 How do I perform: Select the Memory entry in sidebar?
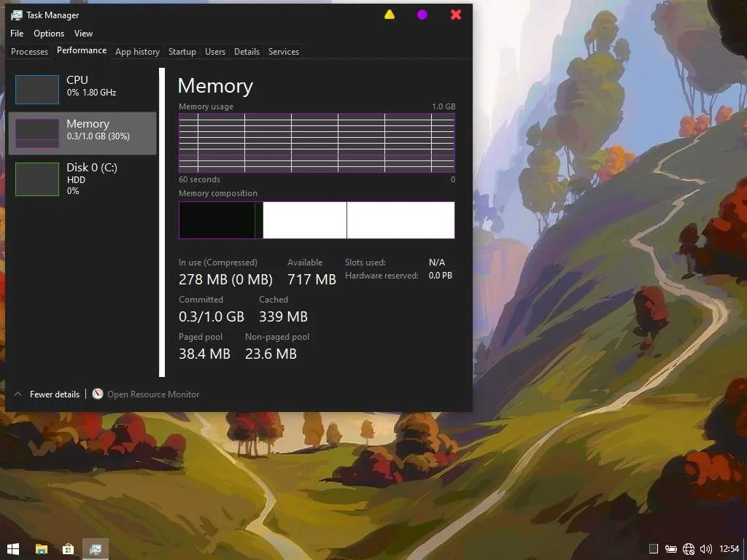click(x=82, y=133)
